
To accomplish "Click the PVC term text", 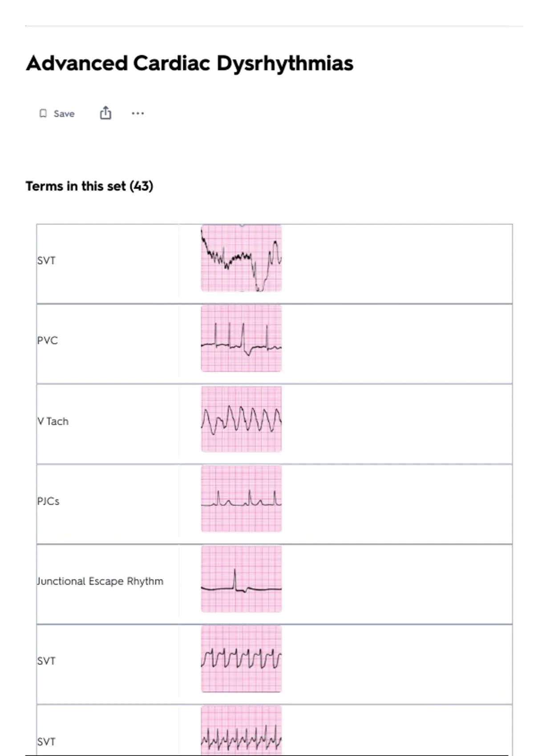I will 48,341.
